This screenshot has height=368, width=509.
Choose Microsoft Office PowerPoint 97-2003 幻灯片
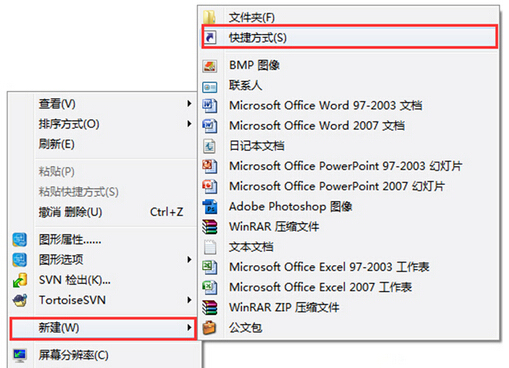[349, 166]
